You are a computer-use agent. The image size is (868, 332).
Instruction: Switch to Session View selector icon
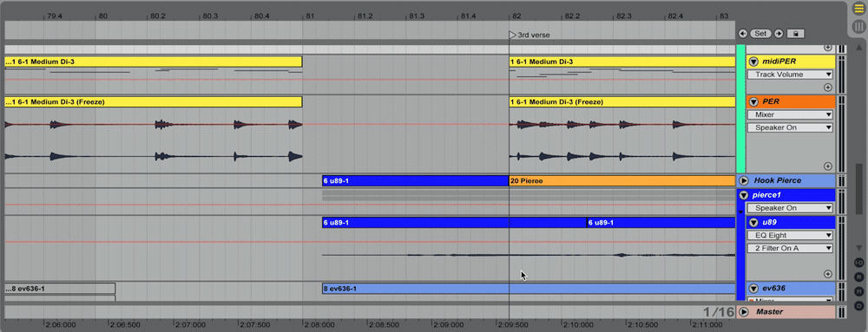pos(858,27)
